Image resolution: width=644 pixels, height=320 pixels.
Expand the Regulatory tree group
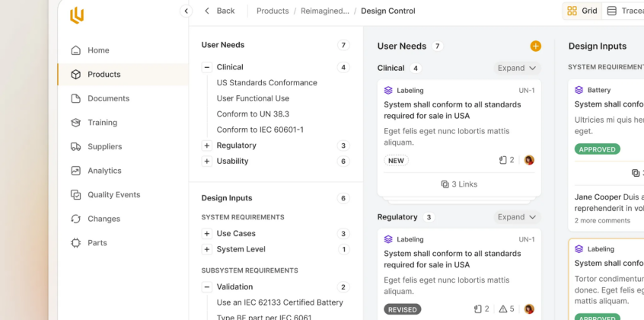pyautogui.click(x=206, y=146)
